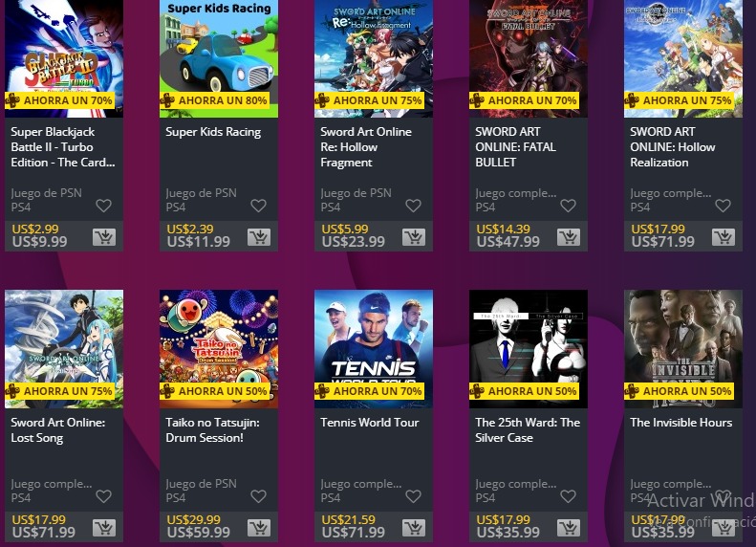Open Sword Art Online Re: Hollow Fragment title link
Viewport: 756px width, 547px height.
pos(366,147)
